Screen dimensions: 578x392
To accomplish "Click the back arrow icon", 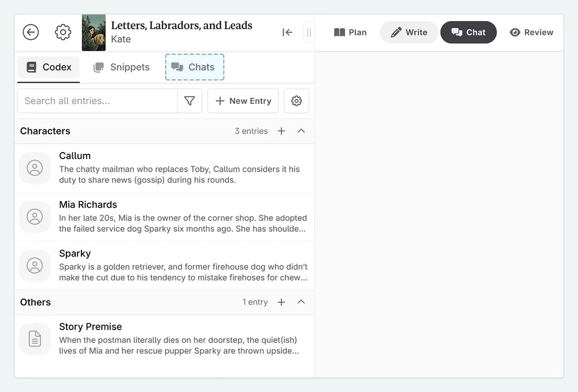I will click(x=31, y=32).
